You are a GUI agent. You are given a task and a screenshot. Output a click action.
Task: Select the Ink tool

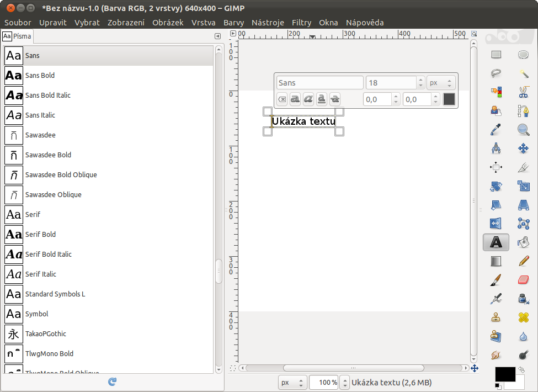523,299
